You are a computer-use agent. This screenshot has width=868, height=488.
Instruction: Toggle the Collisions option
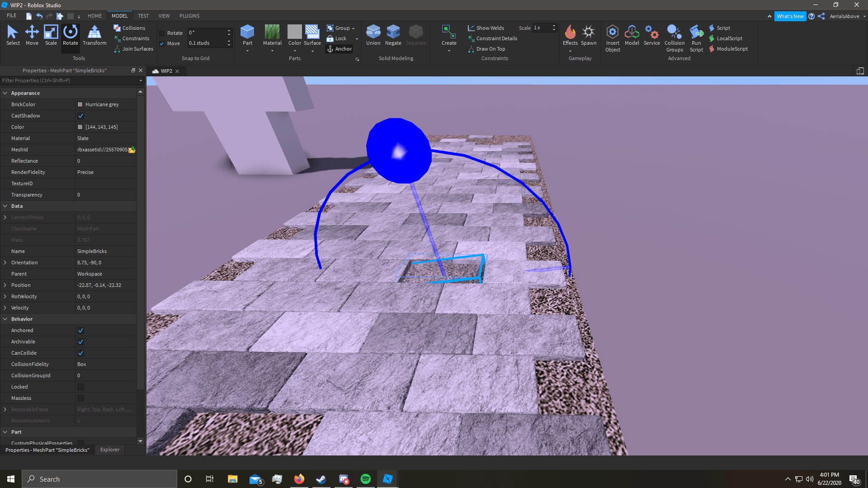tap(129, 28)
